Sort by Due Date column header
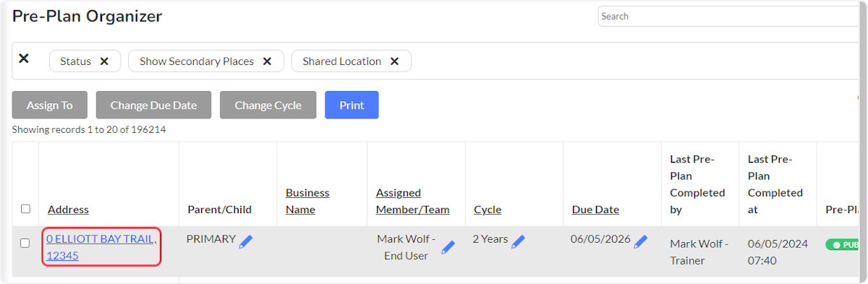The image size is (868, 284). click(595, 210)
